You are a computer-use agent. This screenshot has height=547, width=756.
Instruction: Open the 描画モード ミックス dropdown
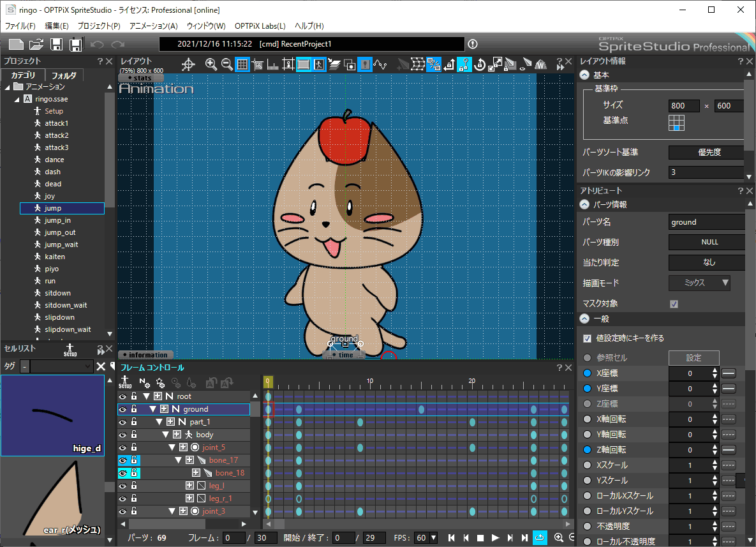click(x=699, y=283)
